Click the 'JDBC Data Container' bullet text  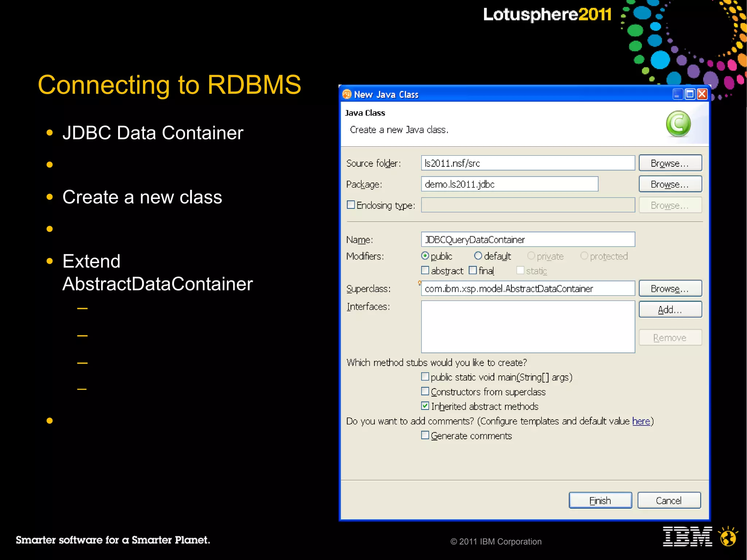coord(153,133)
